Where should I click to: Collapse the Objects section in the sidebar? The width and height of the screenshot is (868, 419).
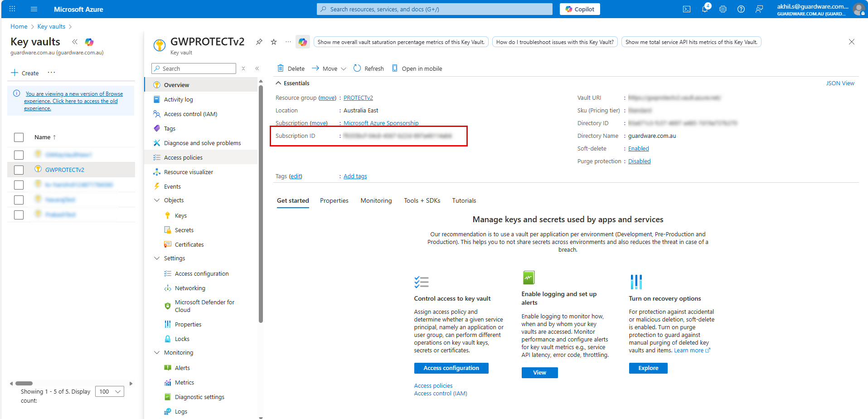click(157, 200)
